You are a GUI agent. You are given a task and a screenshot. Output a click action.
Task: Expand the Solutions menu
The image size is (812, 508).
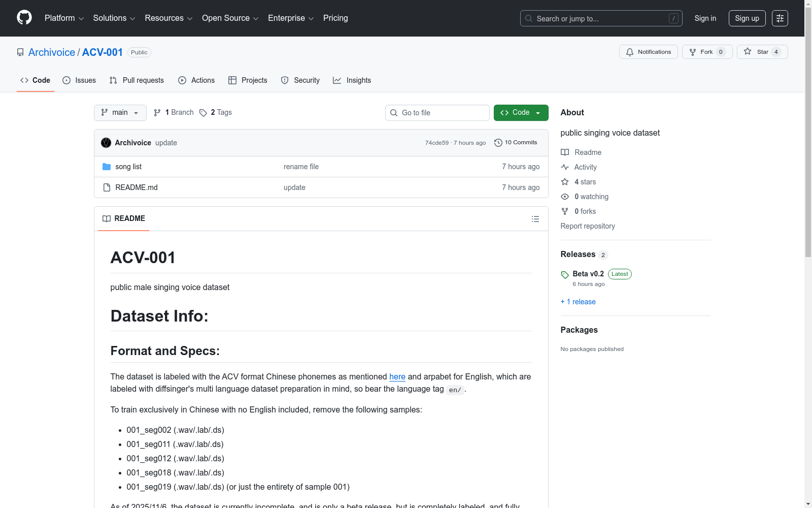114,18
